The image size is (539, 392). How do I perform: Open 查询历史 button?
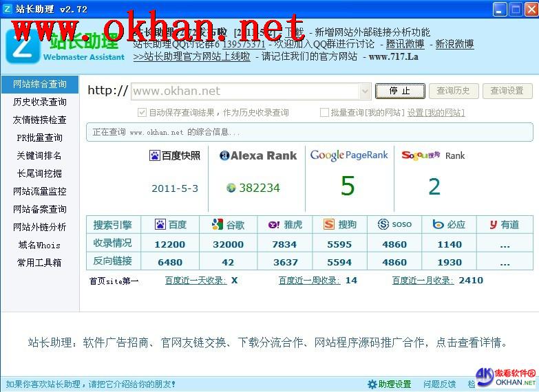click(453, 91)
